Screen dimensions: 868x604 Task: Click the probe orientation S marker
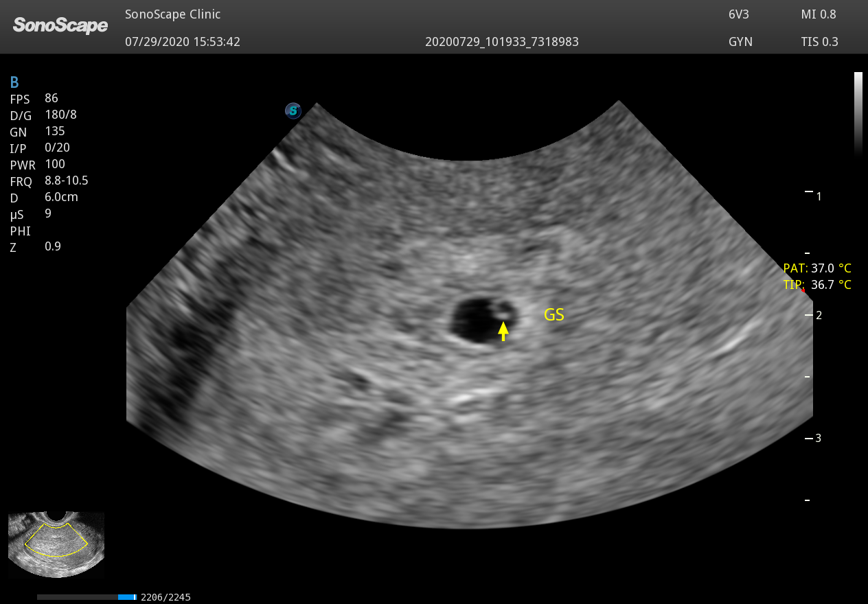pos(293,111)
